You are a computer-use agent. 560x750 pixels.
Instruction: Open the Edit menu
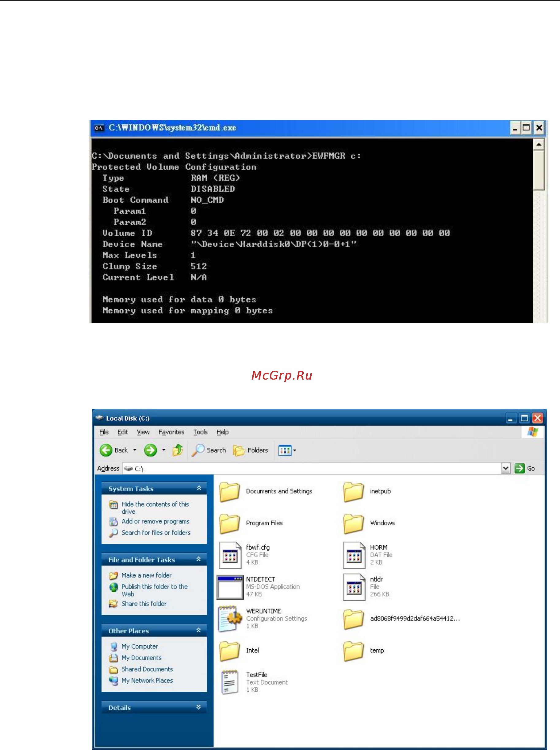point(122,432)
